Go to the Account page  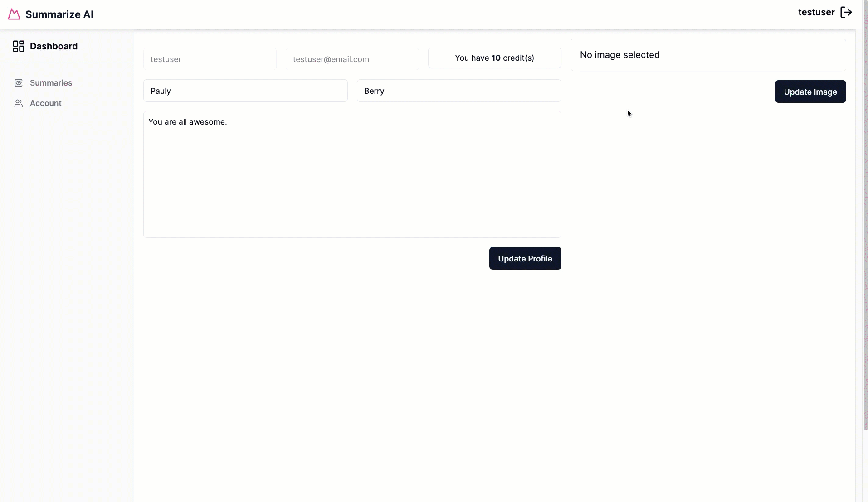click(46, 103)
